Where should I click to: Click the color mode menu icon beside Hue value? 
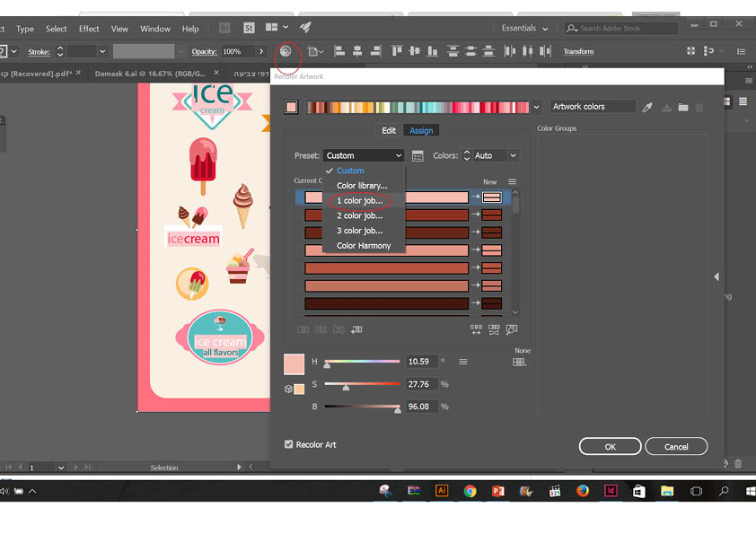click(x=463, y=362)
